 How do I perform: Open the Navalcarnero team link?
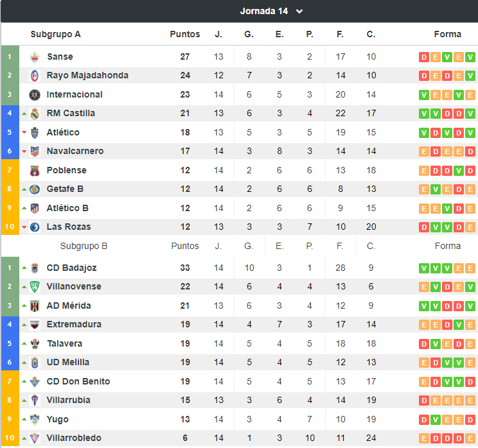pos(75,151)
